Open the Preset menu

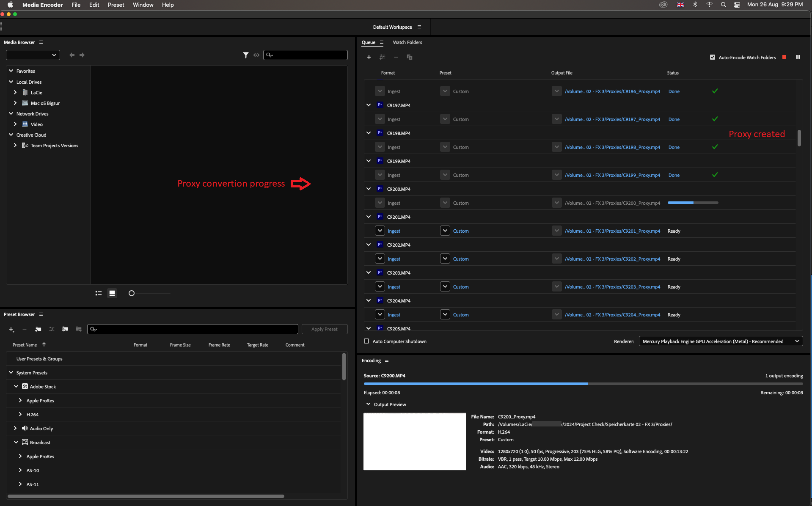[x=116, y=5]
